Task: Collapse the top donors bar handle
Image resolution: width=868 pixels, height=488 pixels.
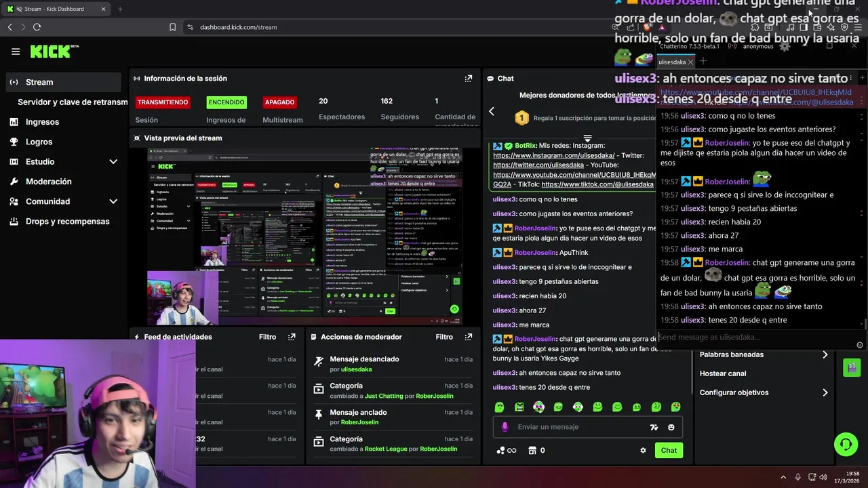Action: pos(587,138)
